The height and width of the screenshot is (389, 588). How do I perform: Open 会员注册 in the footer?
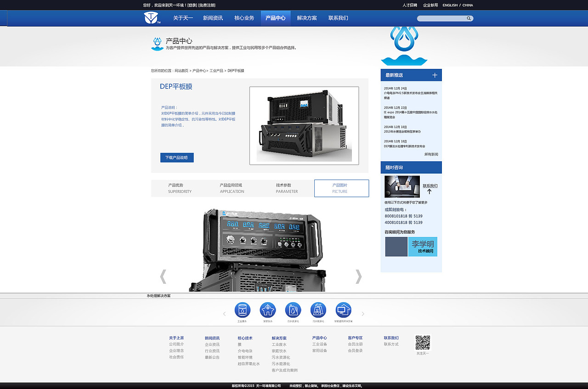[x=356, y=344]
